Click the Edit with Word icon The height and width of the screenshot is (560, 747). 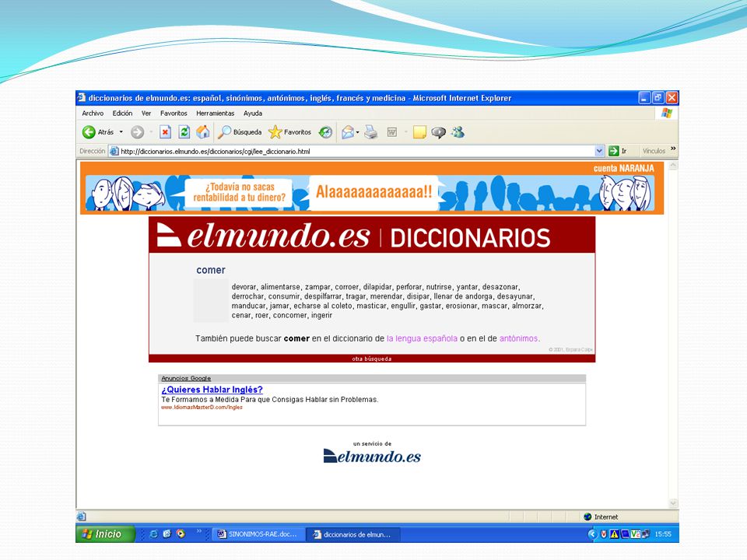coord(392,132)
